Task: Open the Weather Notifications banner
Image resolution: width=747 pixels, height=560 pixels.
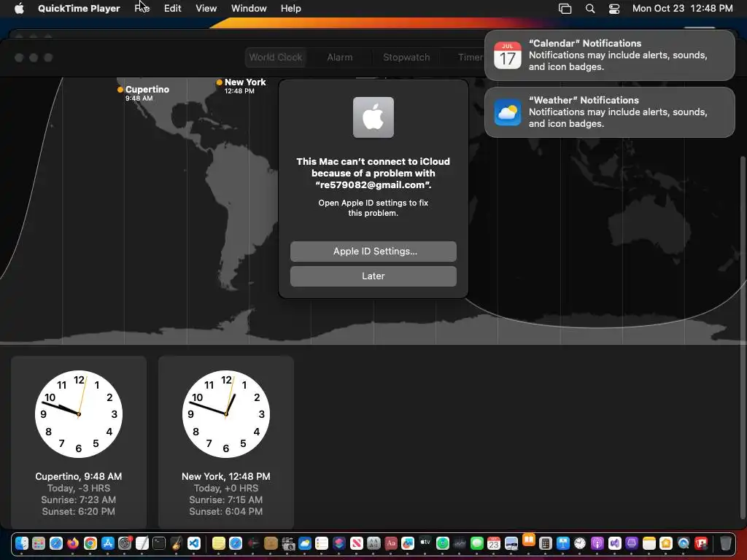Action: click(x=609, y=112)
